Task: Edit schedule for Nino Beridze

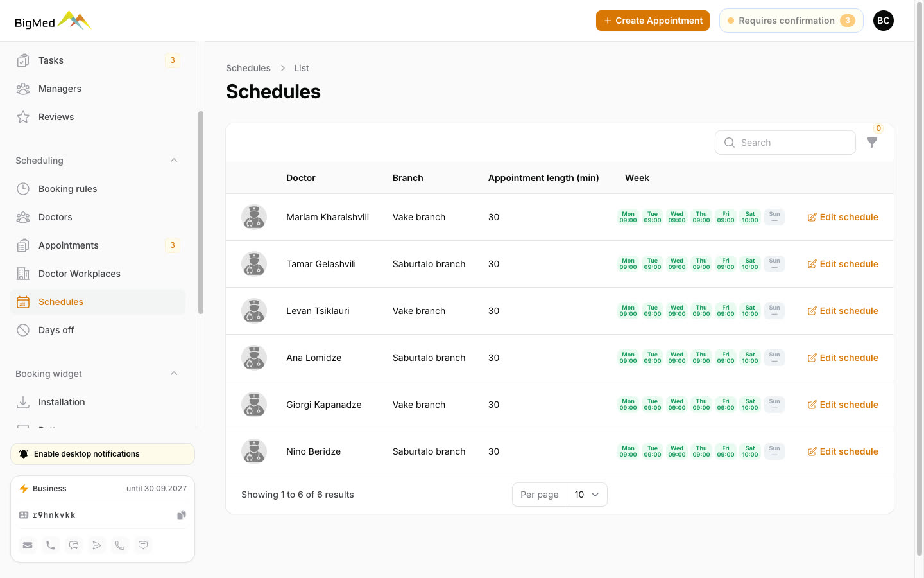Action: pyautogui.click(x=843, y=451)
